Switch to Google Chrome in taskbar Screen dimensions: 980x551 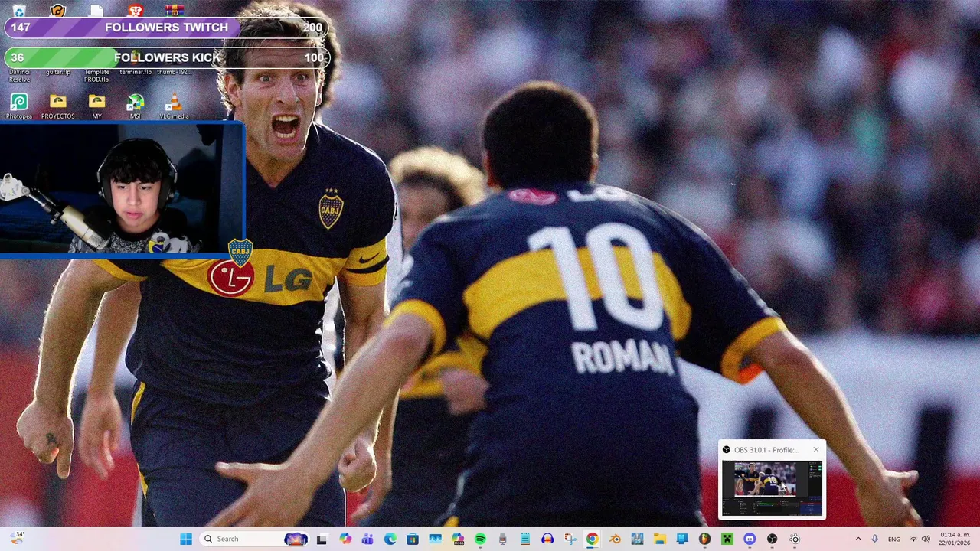coord(593,539)
